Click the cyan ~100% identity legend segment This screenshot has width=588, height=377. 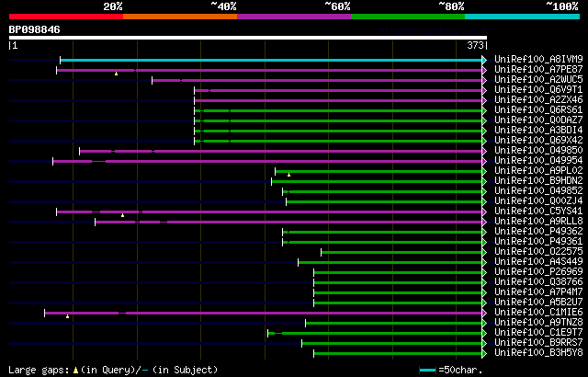tap(523, 17)
